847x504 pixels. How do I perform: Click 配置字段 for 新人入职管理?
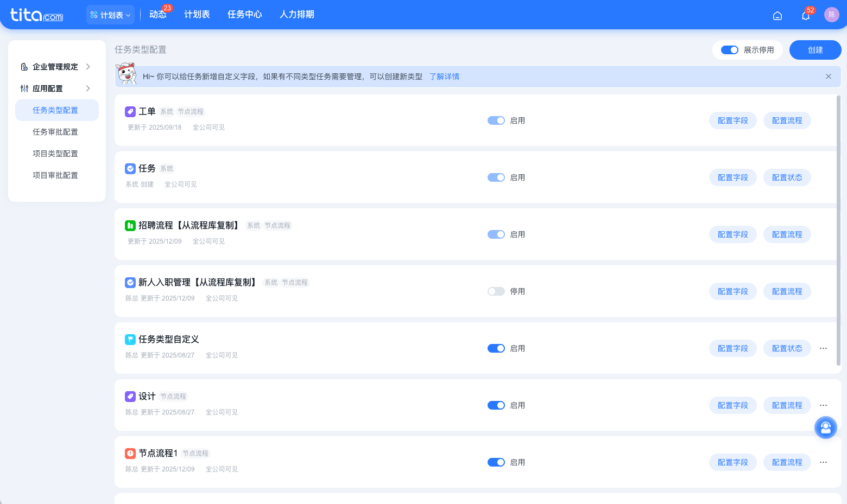click(733, 291)
